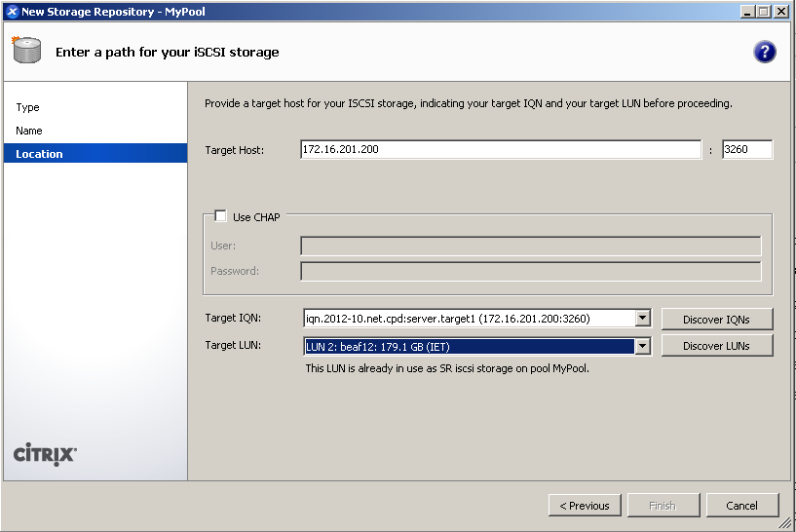Click the XenCenter title bar icon
Viewport: 796px width, 532px height.
[x=13, y=12]
